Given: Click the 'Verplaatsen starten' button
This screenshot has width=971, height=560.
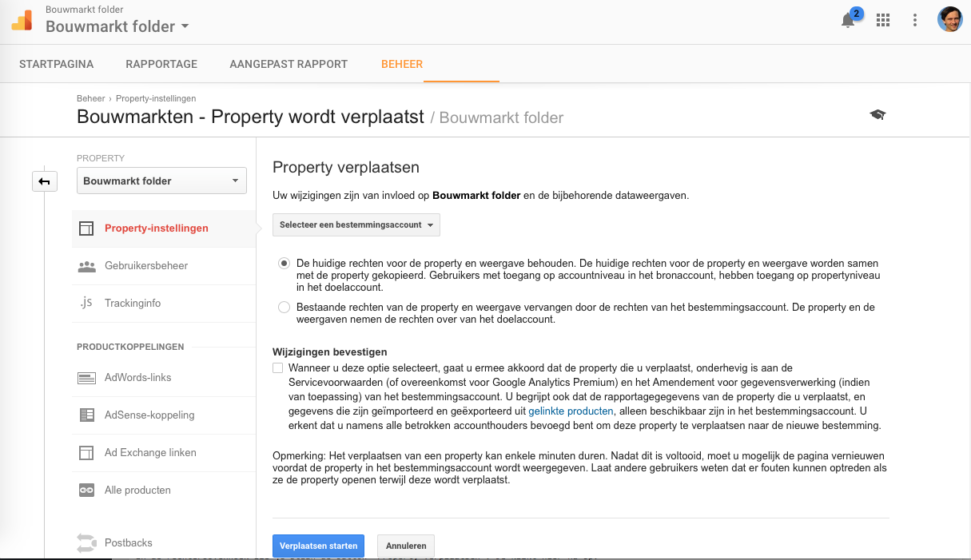Looking at the screenshot, I should [318, 546].
